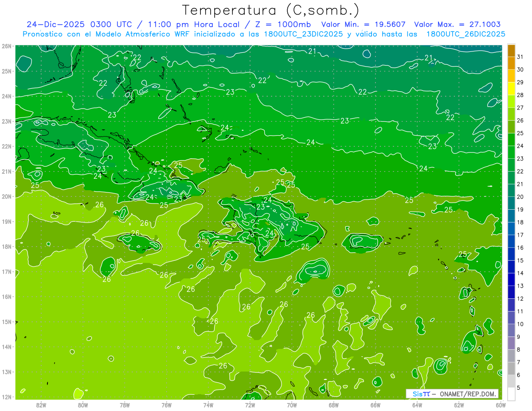532x411 pixels.
Task: Select longitude axis label "72W"
Action: point(250,404)
